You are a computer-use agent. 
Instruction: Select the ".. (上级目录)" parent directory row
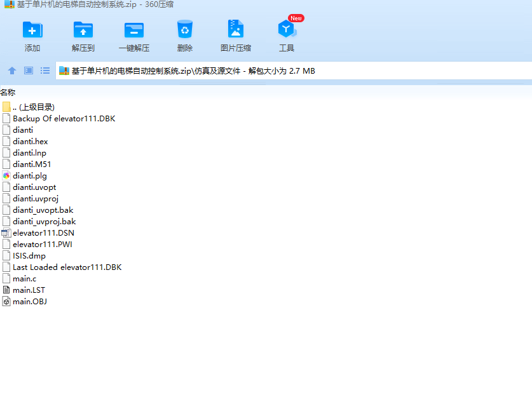point(34,107)
